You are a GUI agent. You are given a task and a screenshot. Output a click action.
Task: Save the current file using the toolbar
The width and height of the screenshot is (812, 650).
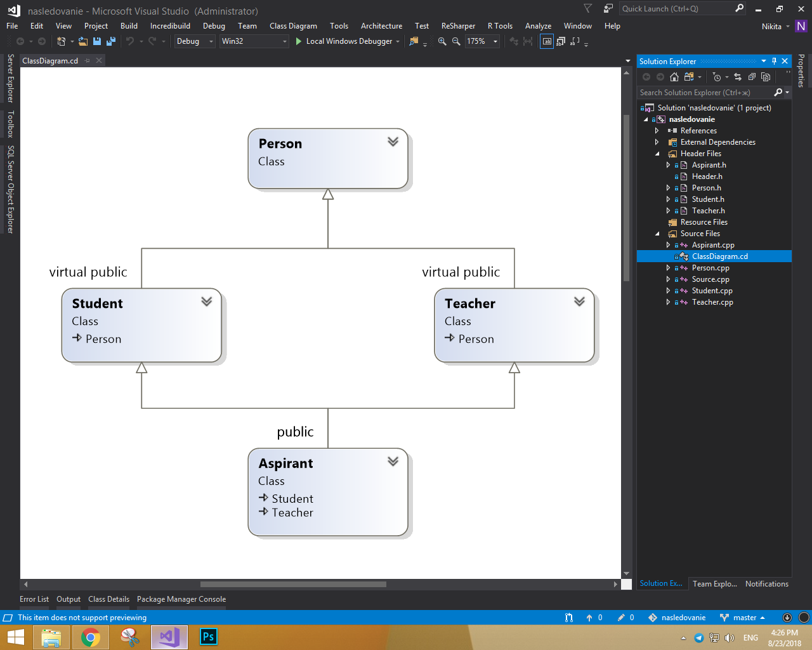(97, 41)
